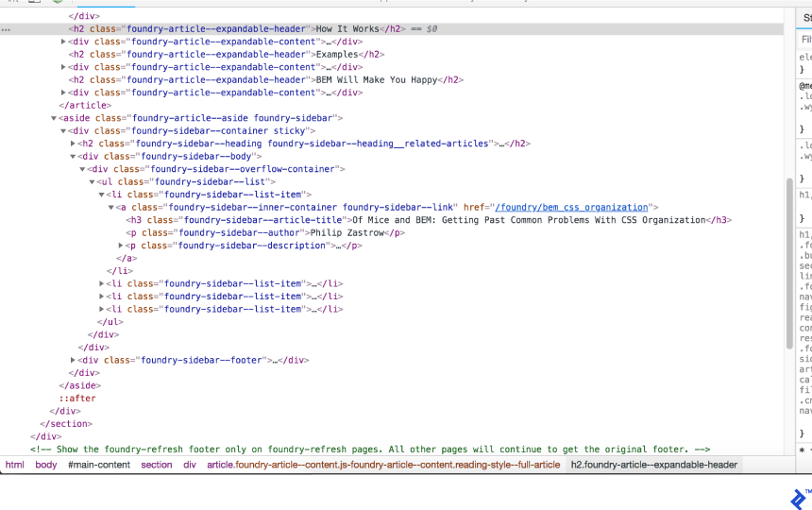The width and height of the screenshot is (812, 510).
Task: Collapse the foundry-sidebar--body div
Action: (x=73, y=157)
